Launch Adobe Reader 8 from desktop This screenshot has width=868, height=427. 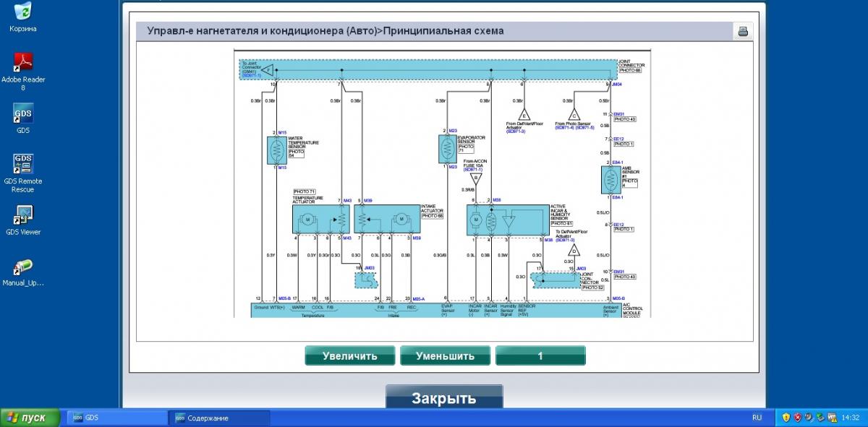pos(23,72)
